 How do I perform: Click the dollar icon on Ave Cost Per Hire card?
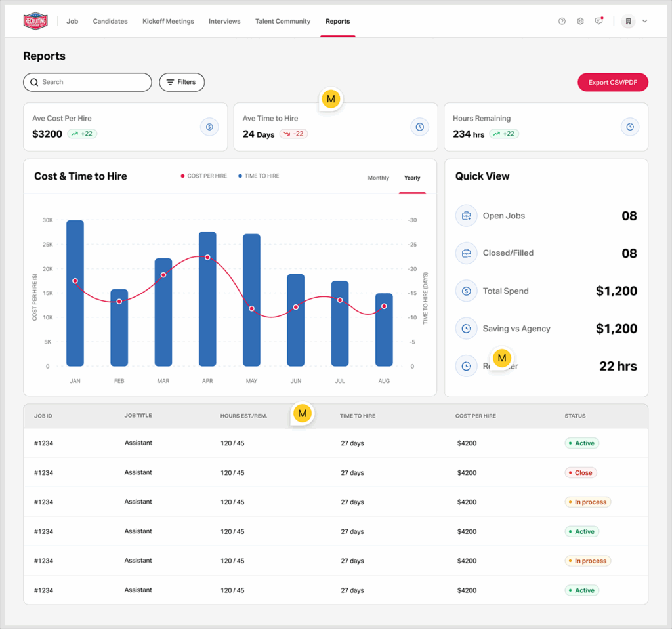[x=209, y=127]
